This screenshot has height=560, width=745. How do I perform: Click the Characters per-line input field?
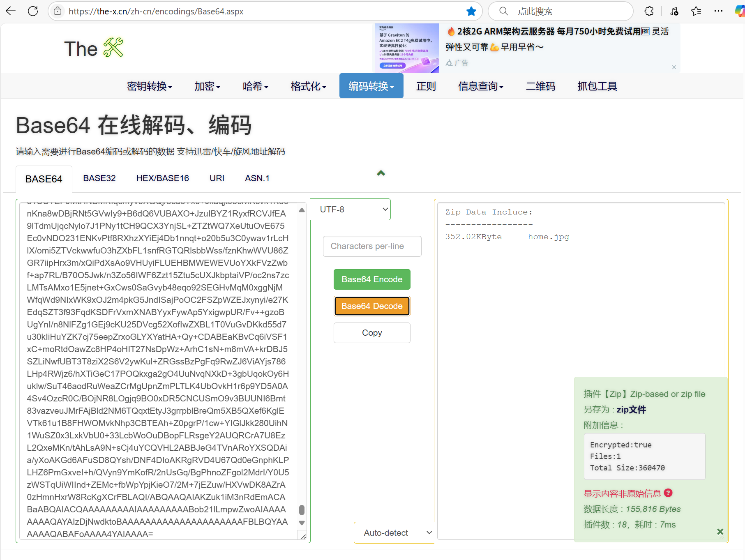372,246
